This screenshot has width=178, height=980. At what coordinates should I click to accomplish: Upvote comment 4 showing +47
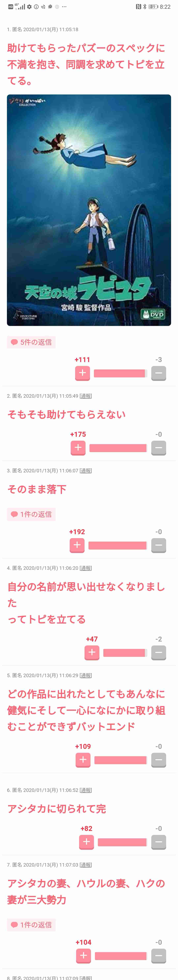pyautogui.click(x=92, y=652)
